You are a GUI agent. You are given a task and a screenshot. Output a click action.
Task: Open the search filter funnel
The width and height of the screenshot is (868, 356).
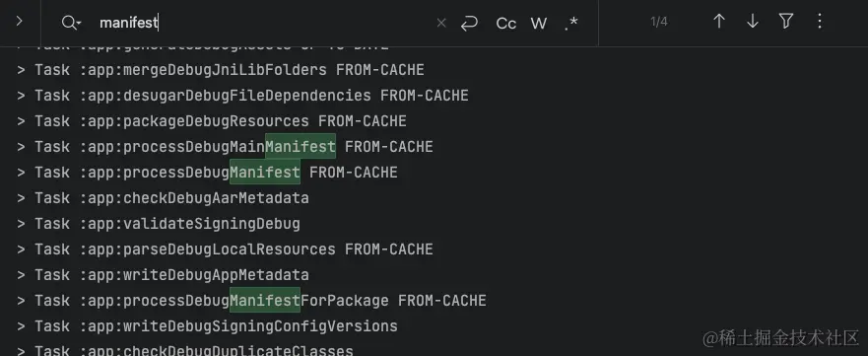click(x=786, y=22)
